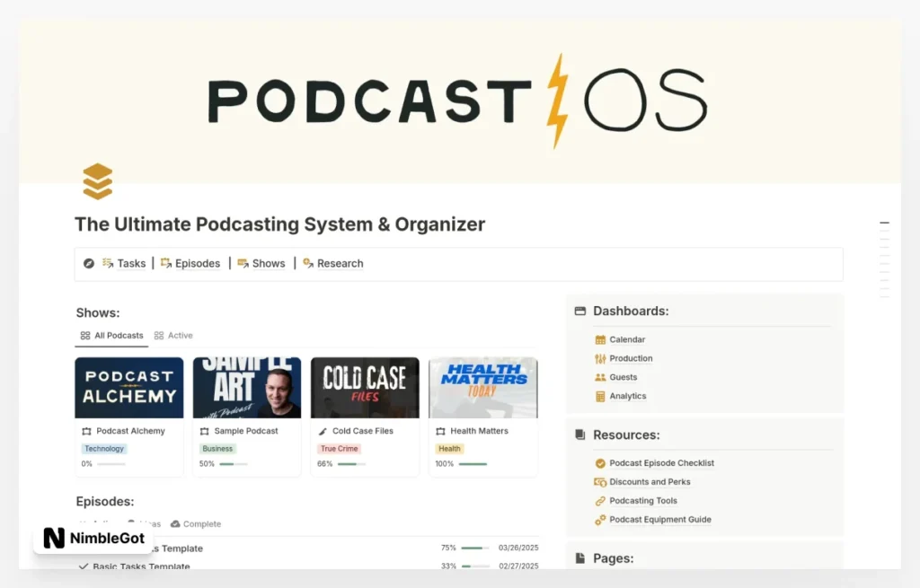Open the Health Matters Today cover thumbnail
This screenshot has width=920, height=588.
[x=483, y=388]
